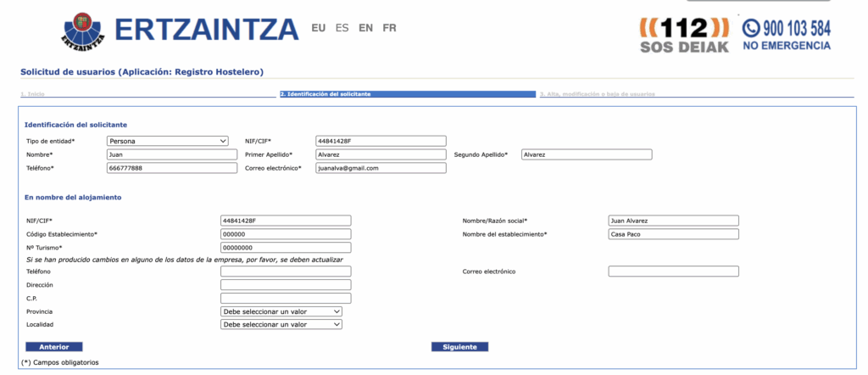Click the Código Establecimiento input field

[x=286, y=234]
